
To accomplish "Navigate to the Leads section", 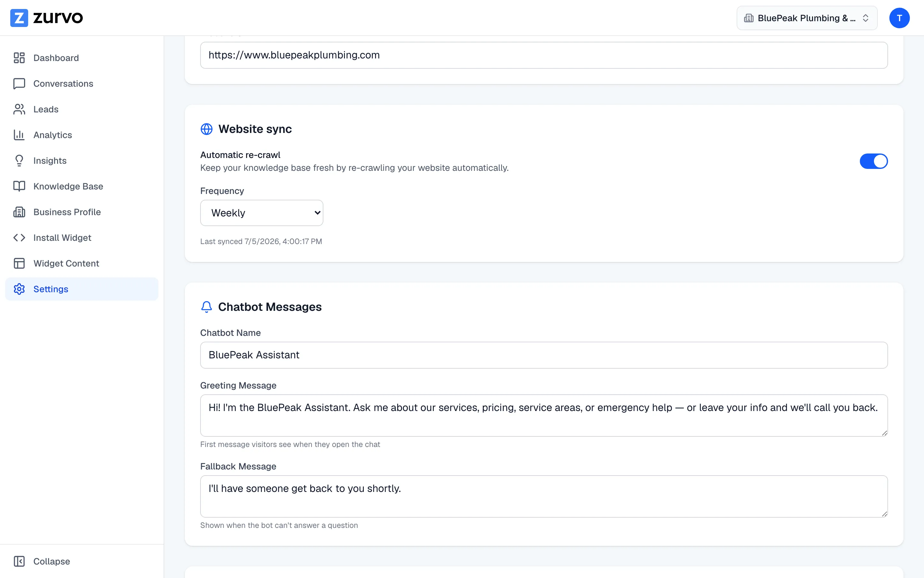I will (82, 109).
